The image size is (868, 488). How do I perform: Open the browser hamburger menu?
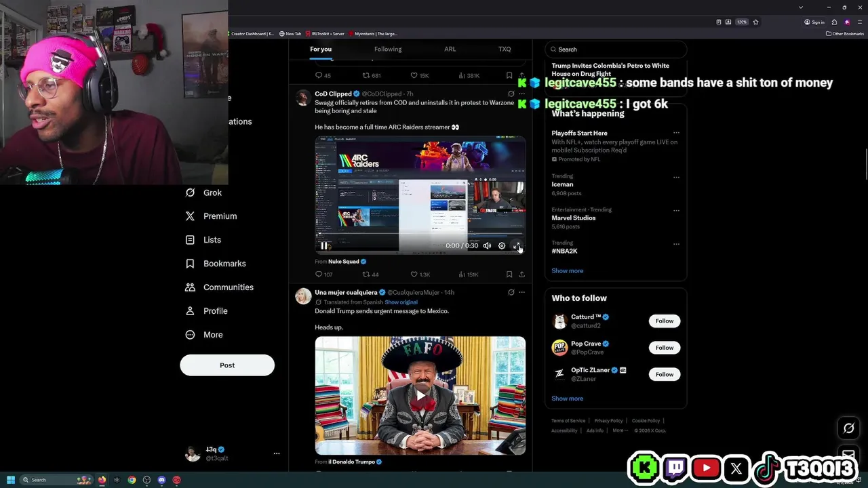click(859, 22)
